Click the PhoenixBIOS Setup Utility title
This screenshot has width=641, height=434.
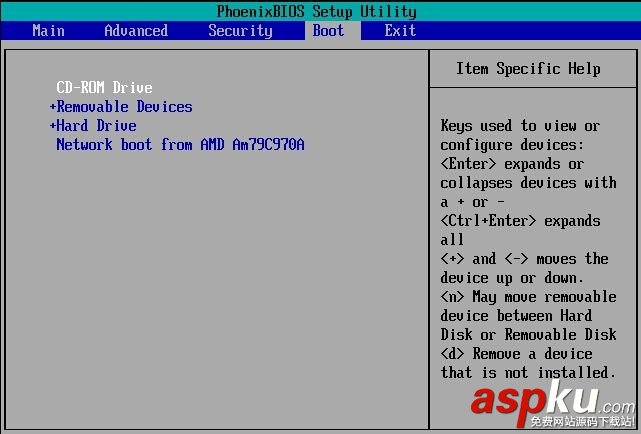pyautogui.click(x=316, y=11)
